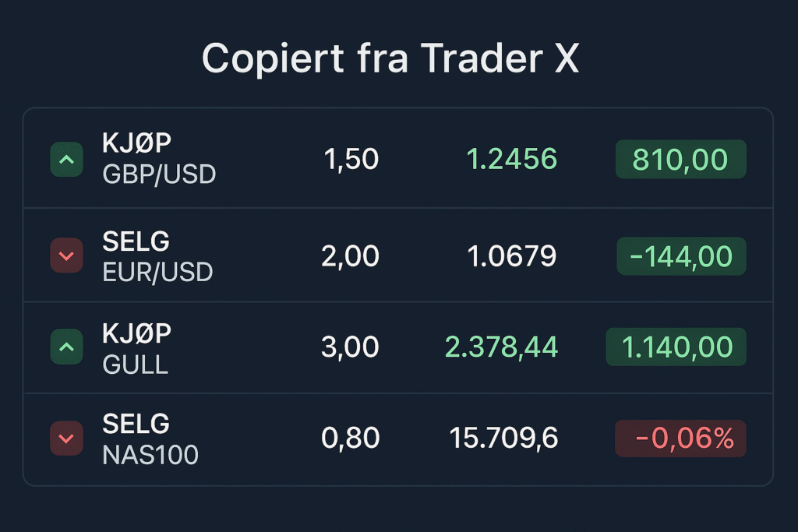This screenshot has width=798, height=532.
Task: Click the green up arrow for GULL
Action: point(66,347)
